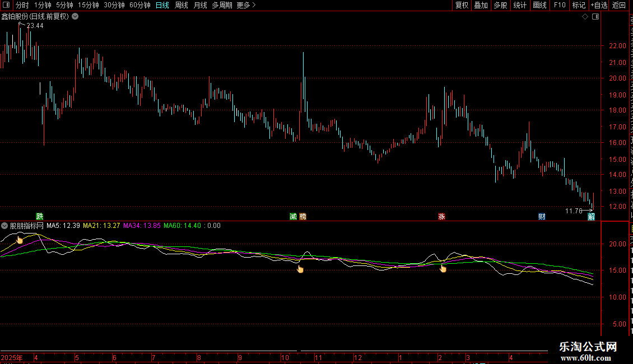
Task: Switch to 周线 weekly chart
Action: point(181,5)
